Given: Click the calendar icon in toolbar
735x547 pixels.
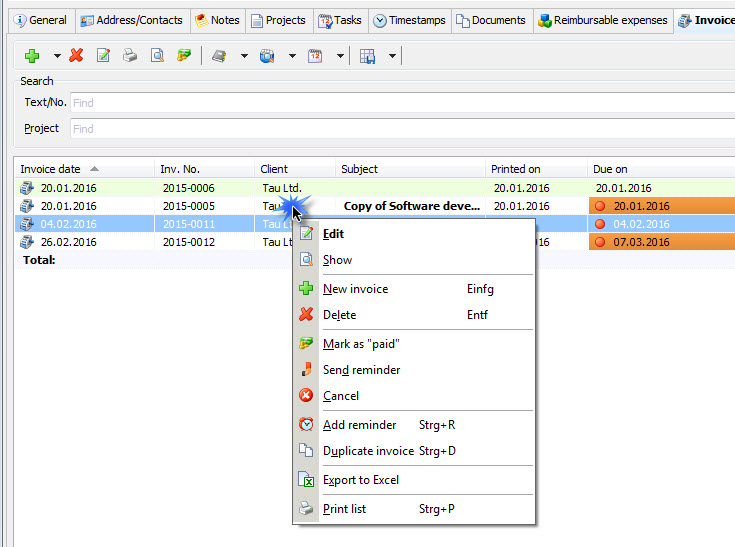Looking at the screenshot, I should (315, 56).
